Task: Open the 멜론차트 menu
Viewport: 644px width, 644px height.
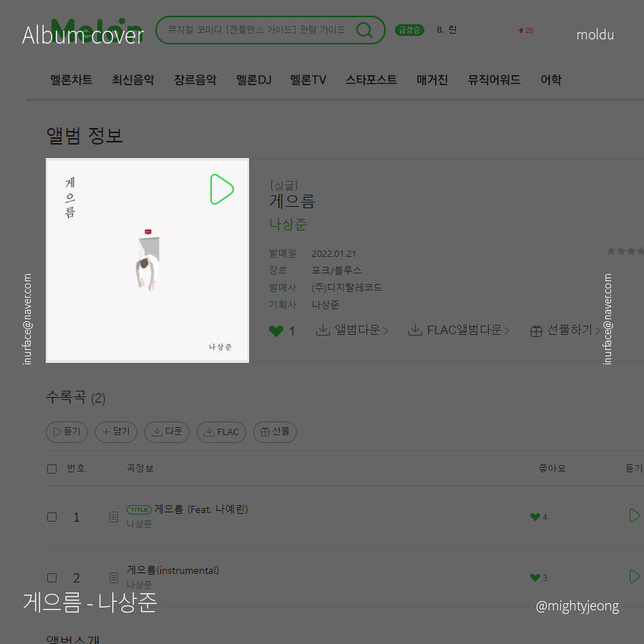Action: pyautogui.click(x=71, y=79)
